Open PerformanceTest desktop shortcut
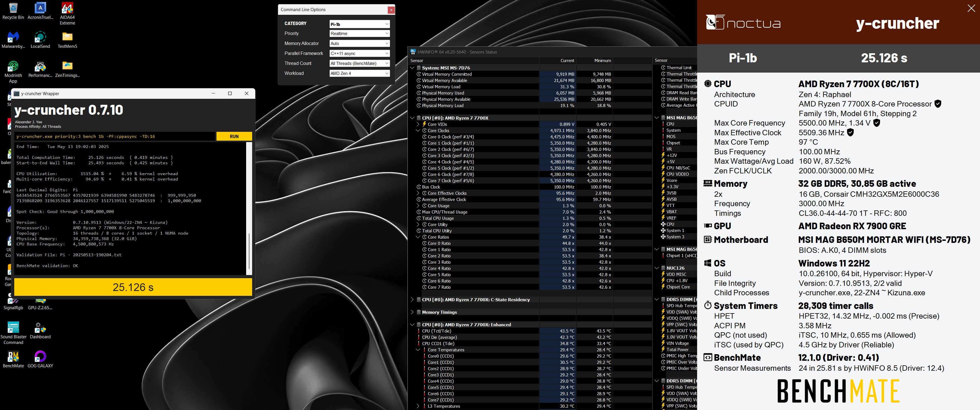Screen dimensions: 980x410 pyautogui.click(x=40, y=69)
